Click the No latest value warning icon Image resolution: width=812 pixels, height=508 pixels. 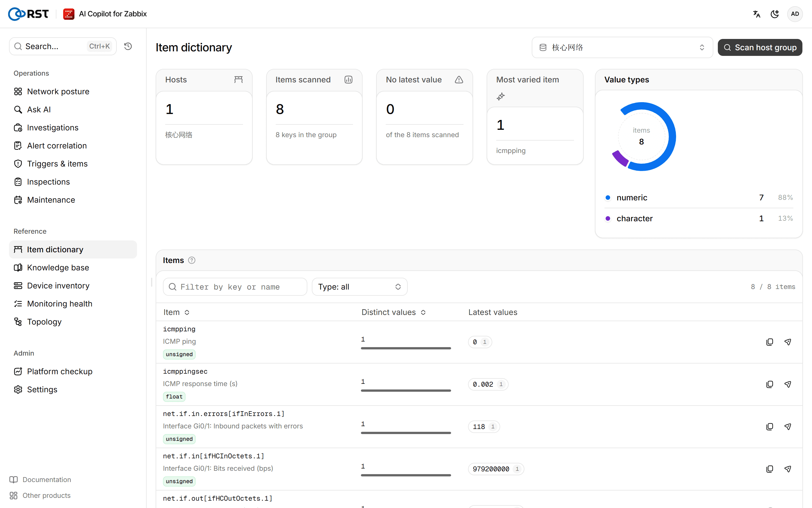click(x=459, y=80)
